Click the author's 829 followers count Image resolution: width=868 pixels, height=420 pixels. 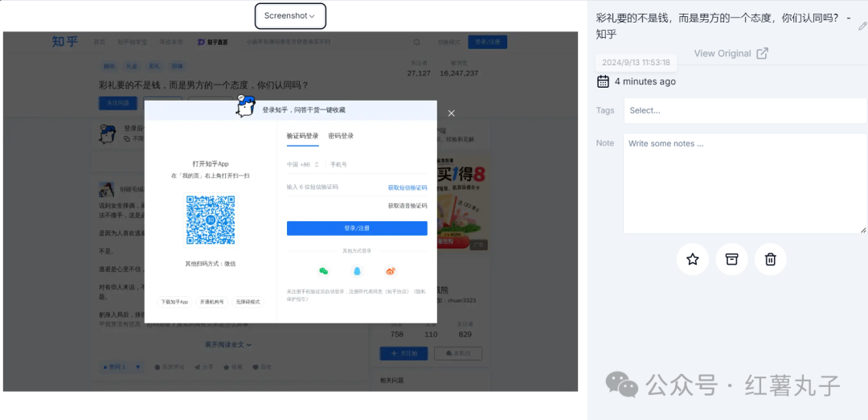[x=465, y=334]
